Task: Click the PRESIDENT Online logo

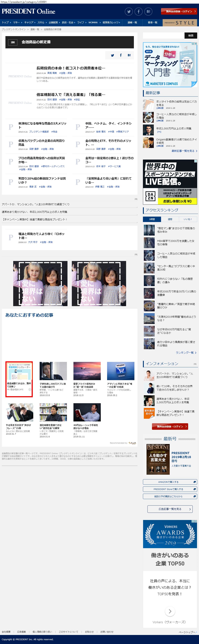Action: click(29, 12)
